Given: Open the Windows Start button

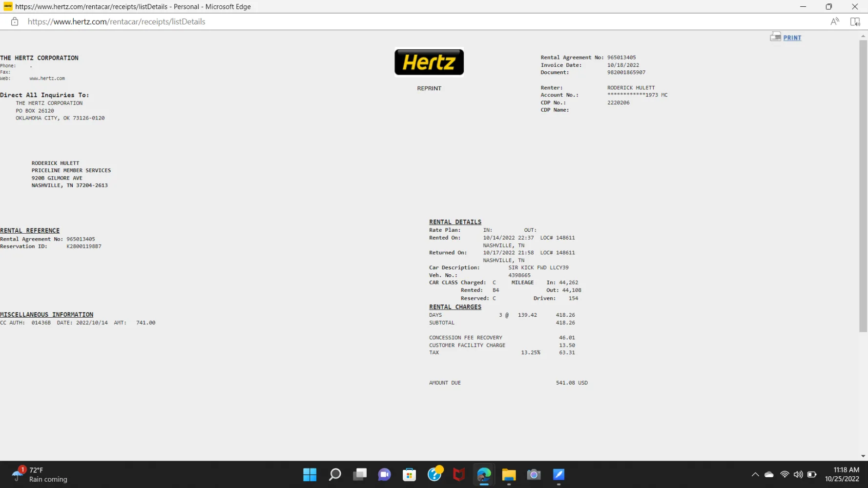Looking at the screenshot, I should pyautogui.click(x=310, y=474).
